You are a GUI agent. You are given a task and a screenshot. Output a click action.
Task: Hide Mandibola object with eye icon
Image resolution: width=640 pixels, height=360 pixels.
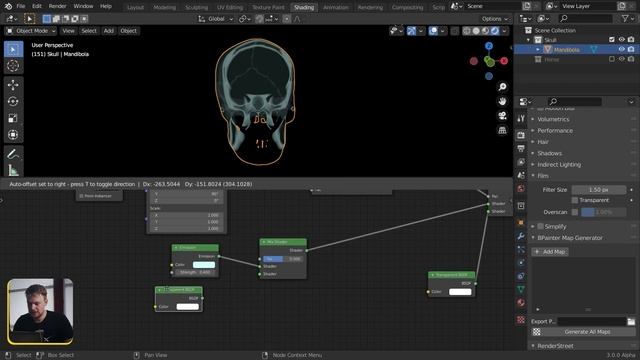coord(621,49)
